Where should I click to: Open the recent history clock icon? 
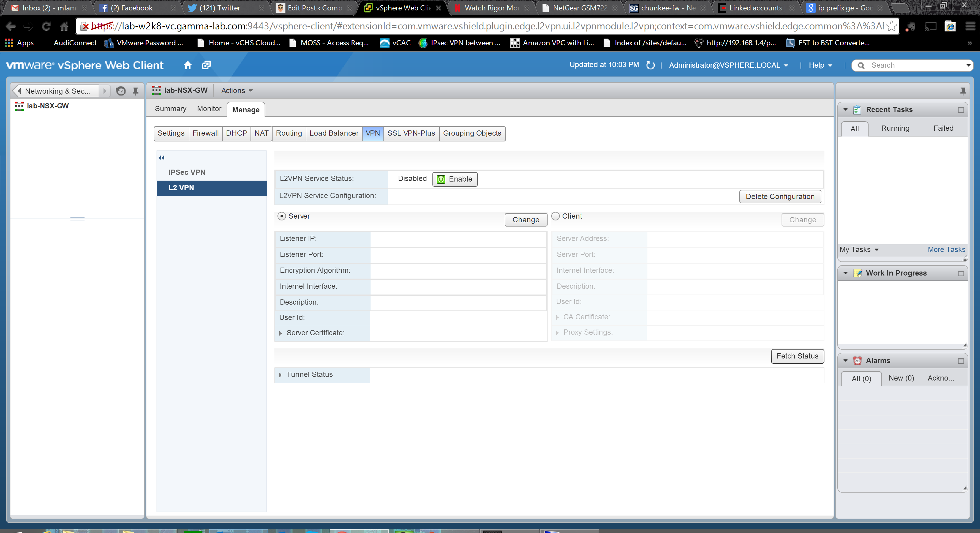(x=121, y=91)
